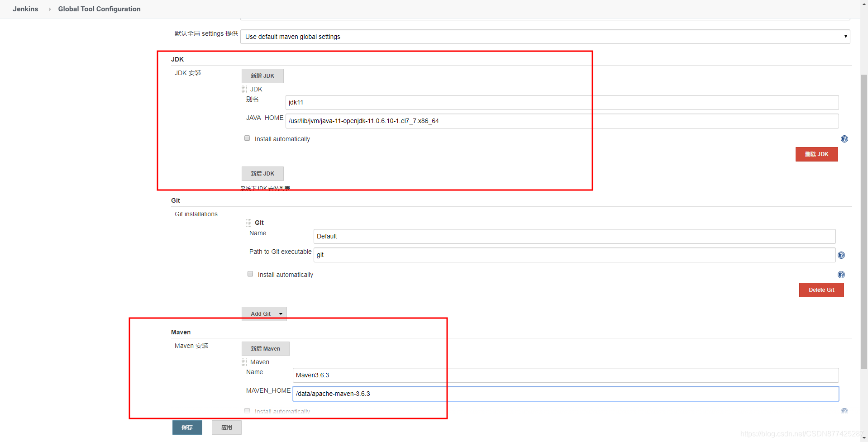
Task: Click the Maven installation drag handle
Action: (x=244, y=362)
